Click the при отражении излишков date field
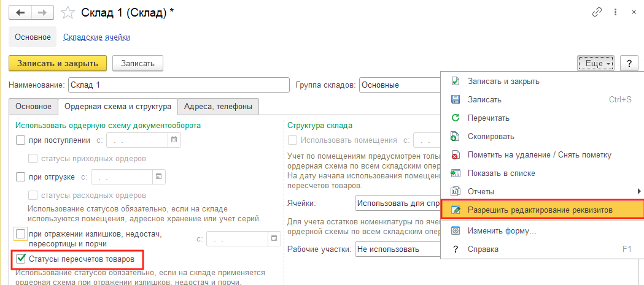Image resolution: width=644 pixels, height=285 pixels. point(238,238)
